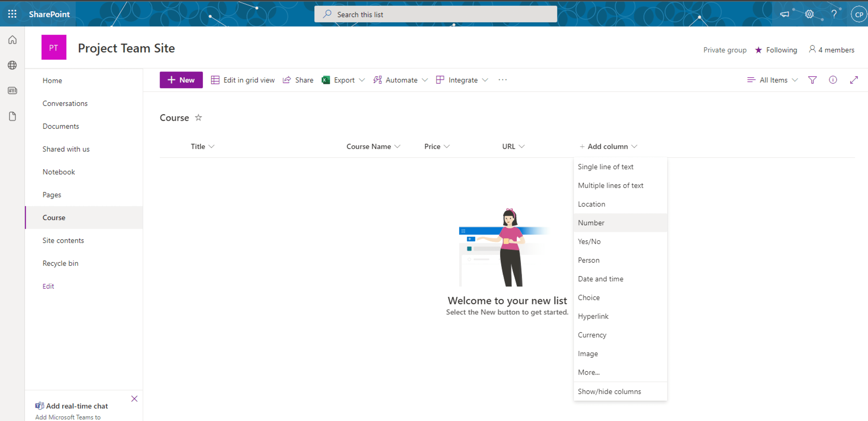
Task: Choose Currency in the add column menu
Action: (x=592, y=335)
